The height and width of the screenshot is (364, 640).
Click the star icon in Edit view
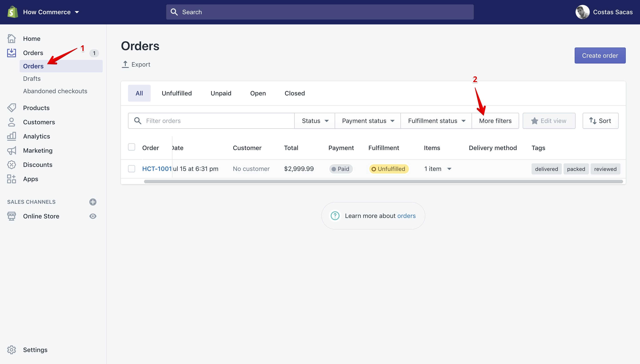[535, 121]
